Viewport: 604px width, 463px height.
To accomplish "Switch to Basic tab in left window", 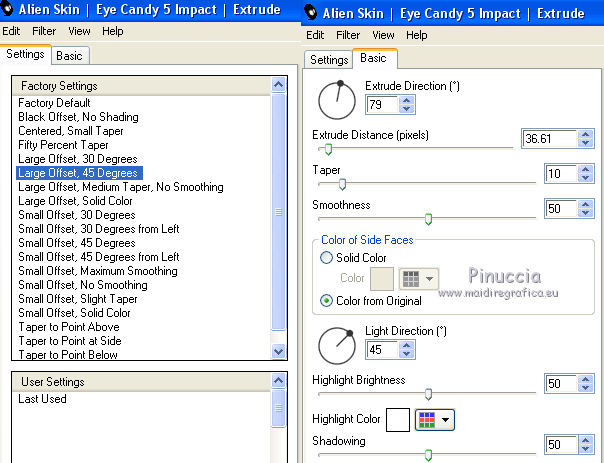I will pyautogui.click(x=70, y=56).
